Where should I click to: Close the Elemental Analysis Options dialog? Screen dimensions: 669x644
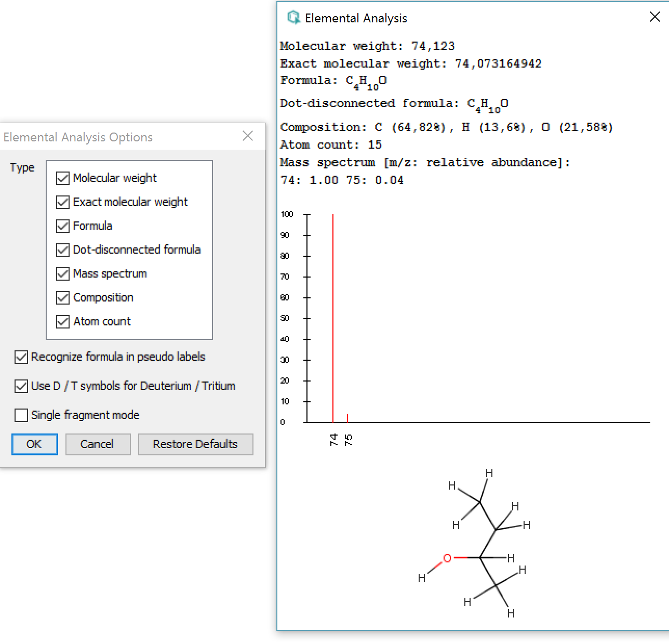(248, 136)
